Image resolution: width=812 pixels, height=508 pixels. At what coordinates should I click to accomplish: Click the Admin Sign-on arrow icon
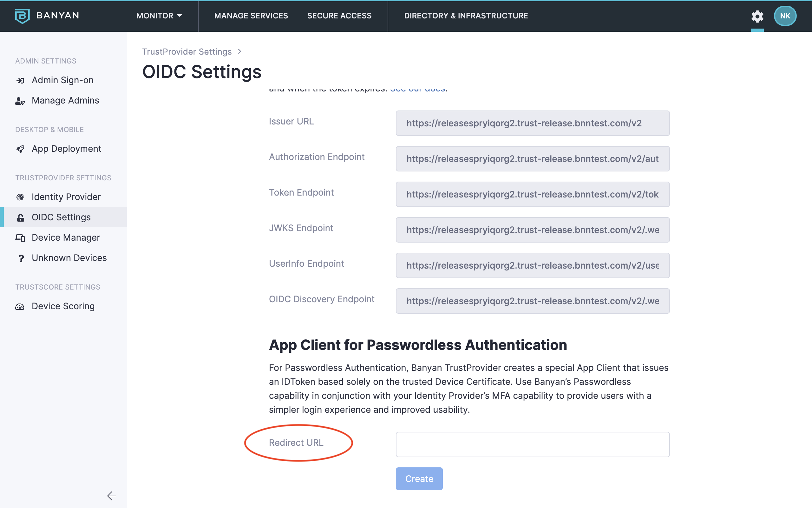[20, 80]
